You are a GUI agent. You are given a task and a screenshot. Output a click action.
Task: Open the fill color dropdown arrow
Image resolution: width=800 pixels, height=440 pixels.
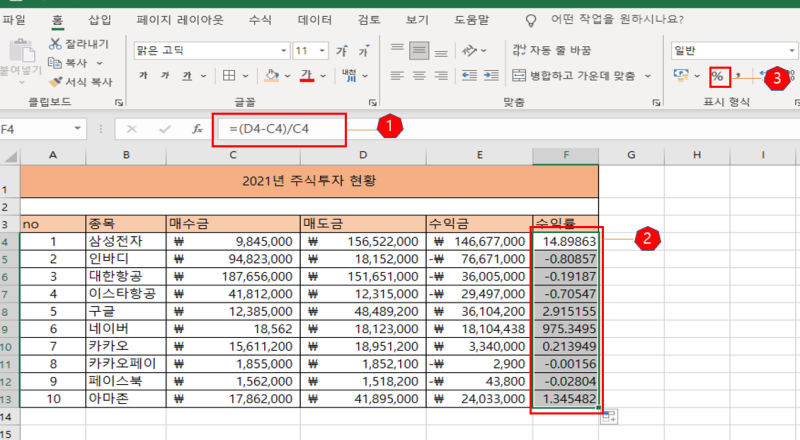(x=287, y=76)
